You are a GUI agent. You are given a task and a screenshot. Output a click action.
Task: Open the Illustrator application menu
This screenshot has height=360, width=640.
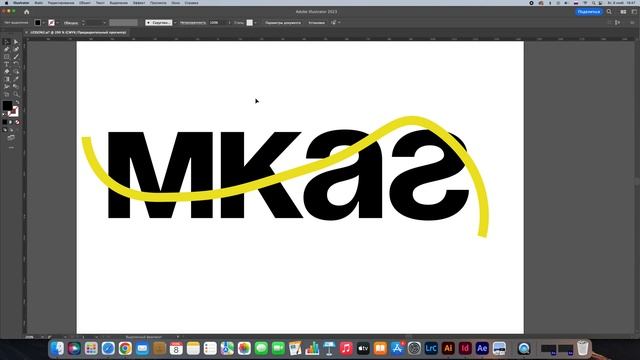(x=21, y=3)
